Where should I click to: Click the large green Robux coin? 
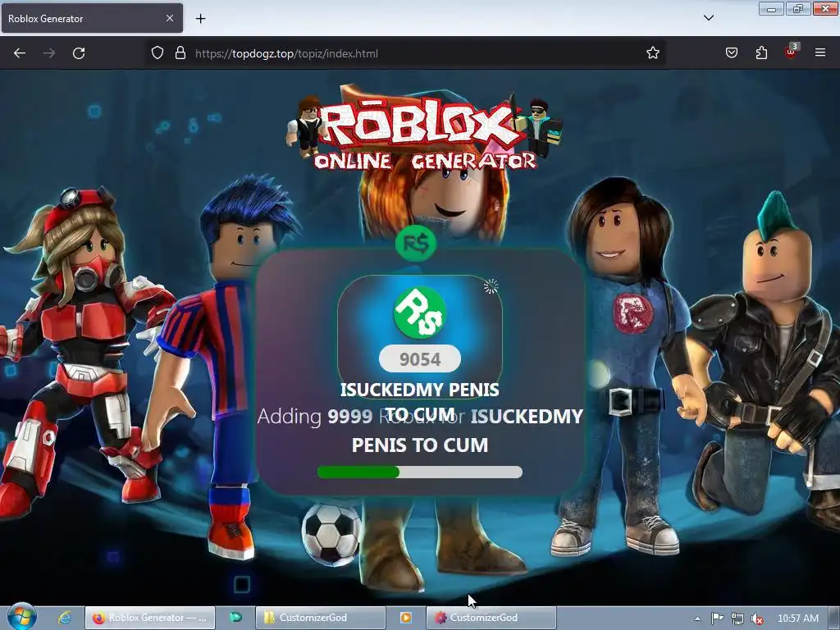click(x=420, y=313)
